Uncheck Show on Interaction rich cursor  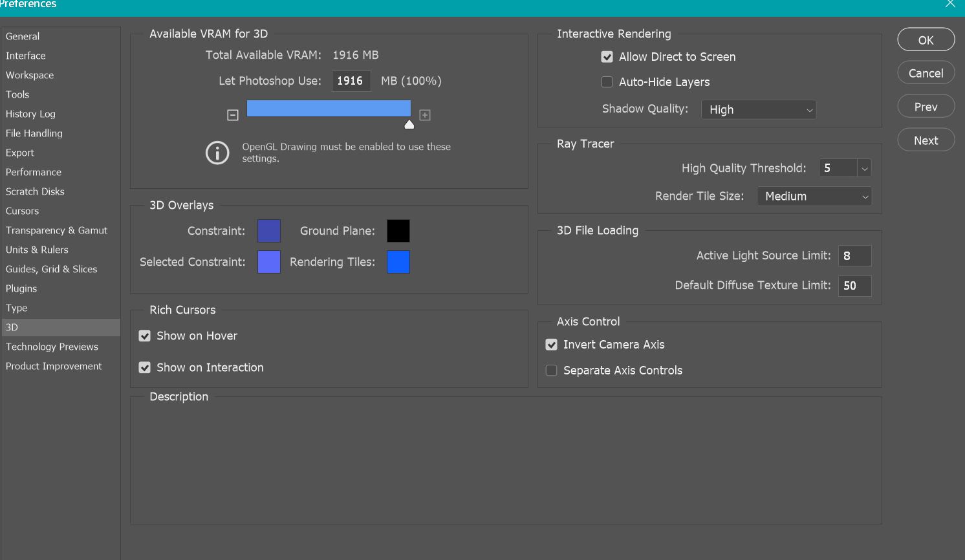click(145, 367)
